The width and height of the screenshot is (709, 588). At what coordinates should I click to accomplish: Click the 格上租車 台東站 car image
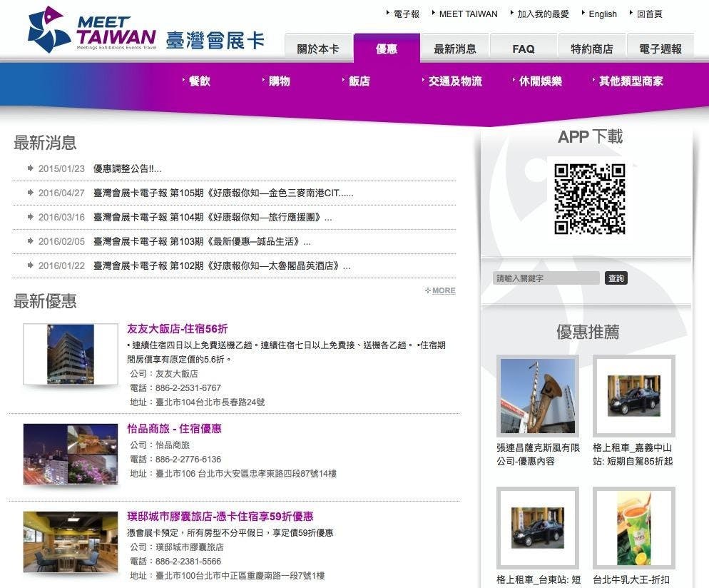[538, 528]
